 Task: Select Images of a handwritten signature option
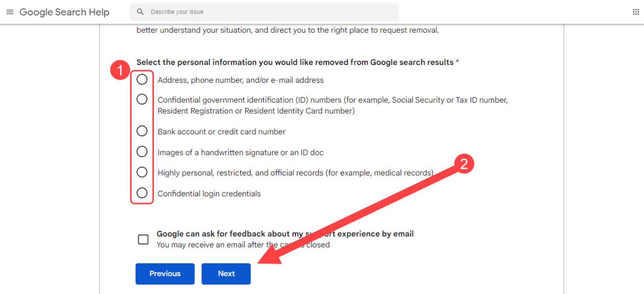[142, 152]
